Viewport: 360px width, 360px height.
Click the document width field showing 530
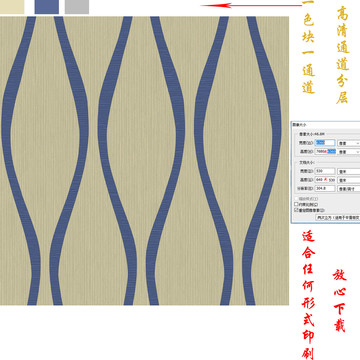tap(325, 171)
